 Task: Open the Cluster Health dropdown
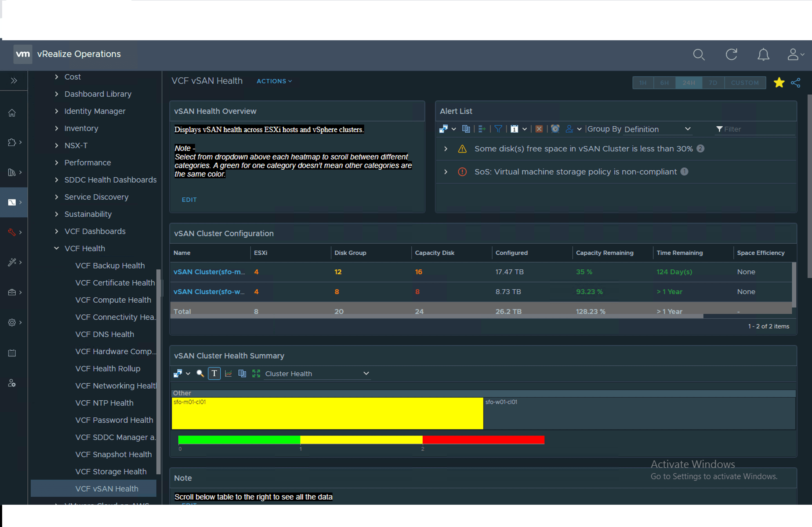(x=317, y=374)
